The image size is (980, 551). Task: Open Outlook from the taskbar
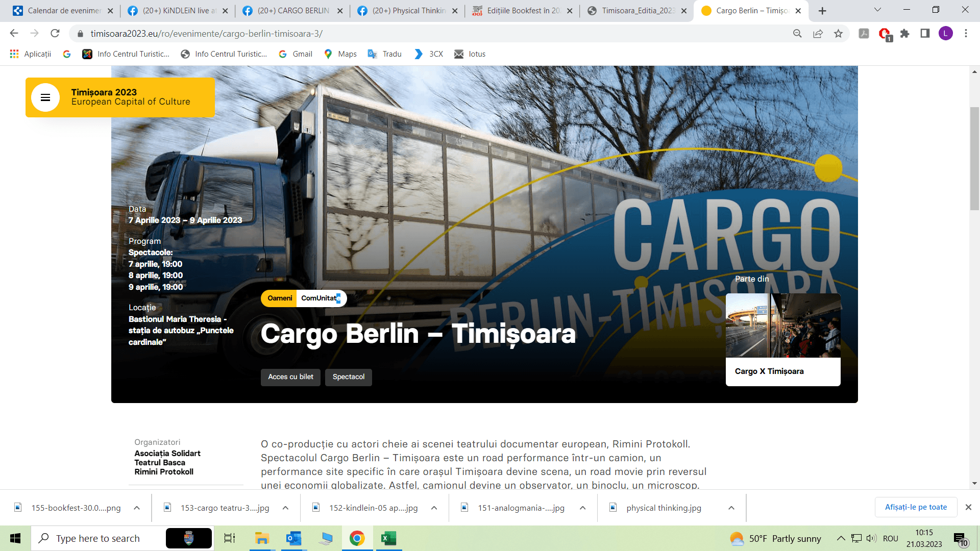293,538
